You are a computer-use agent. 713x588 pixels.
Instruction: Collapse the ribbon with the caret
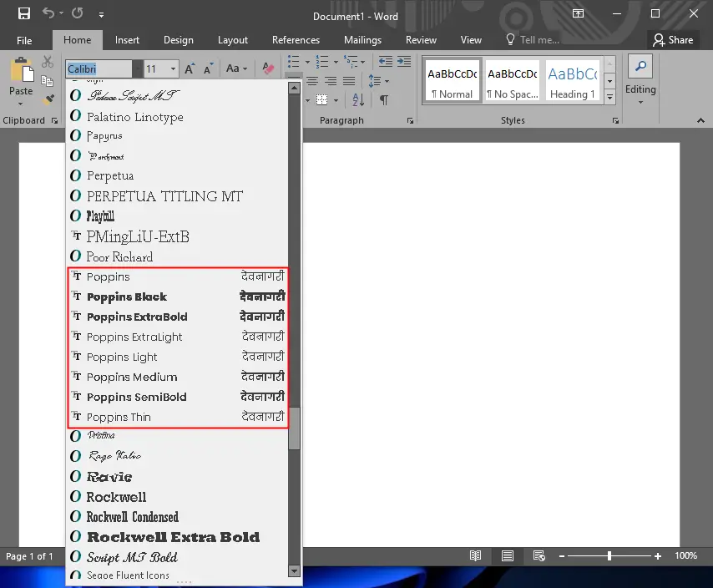click(700, 120)
